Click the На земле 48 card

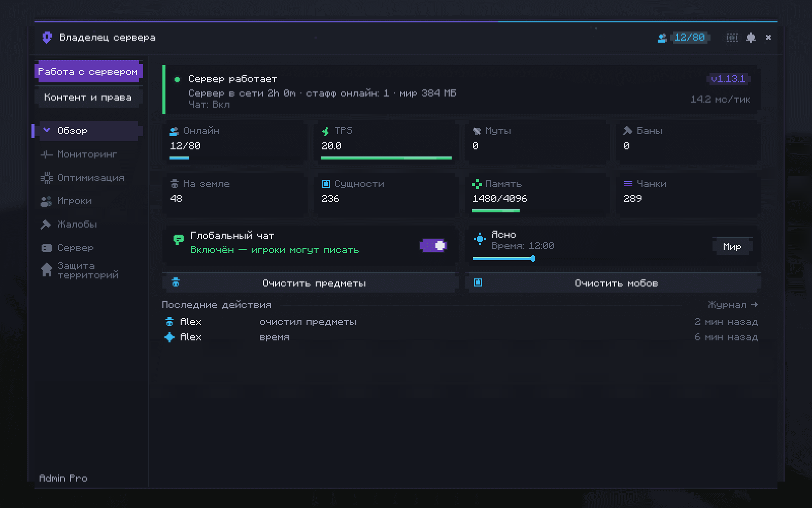click(x=235, y=195)
